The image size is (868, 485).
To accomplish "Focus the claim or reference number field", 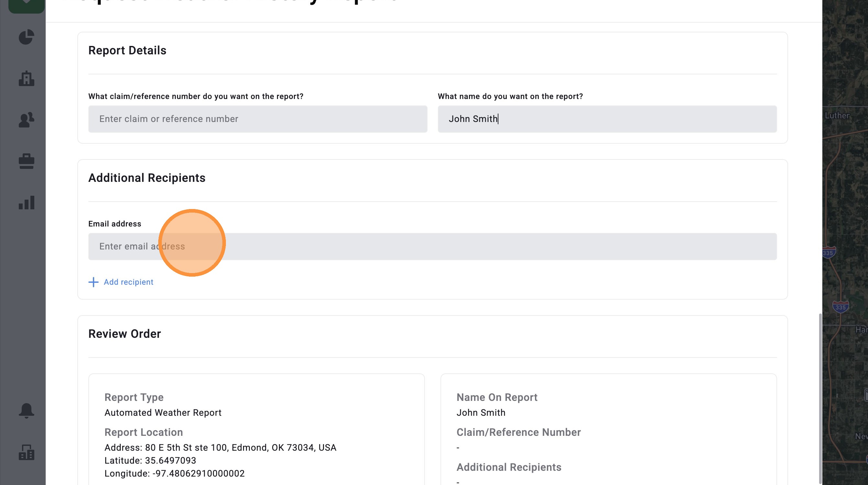I will (x=258, y=119).
